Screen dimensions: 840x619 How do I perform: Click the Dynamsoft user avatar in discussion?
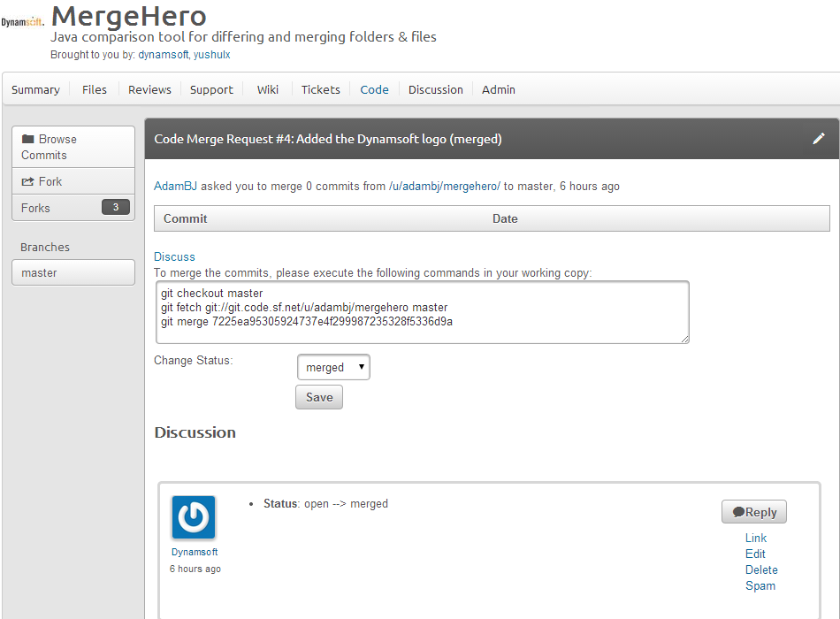(x=193, y=517)
